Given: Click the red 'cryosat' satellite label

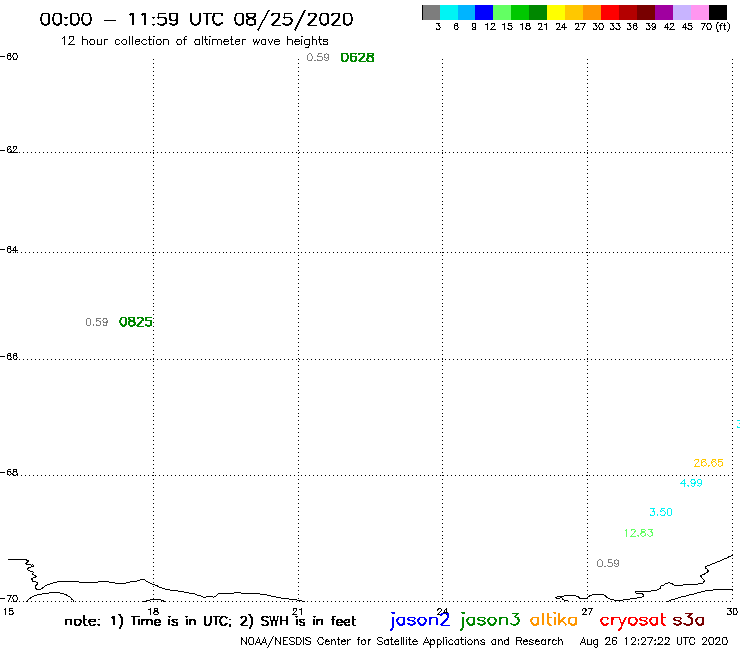Looking at the screenshot, I should [x=633, y=621].
